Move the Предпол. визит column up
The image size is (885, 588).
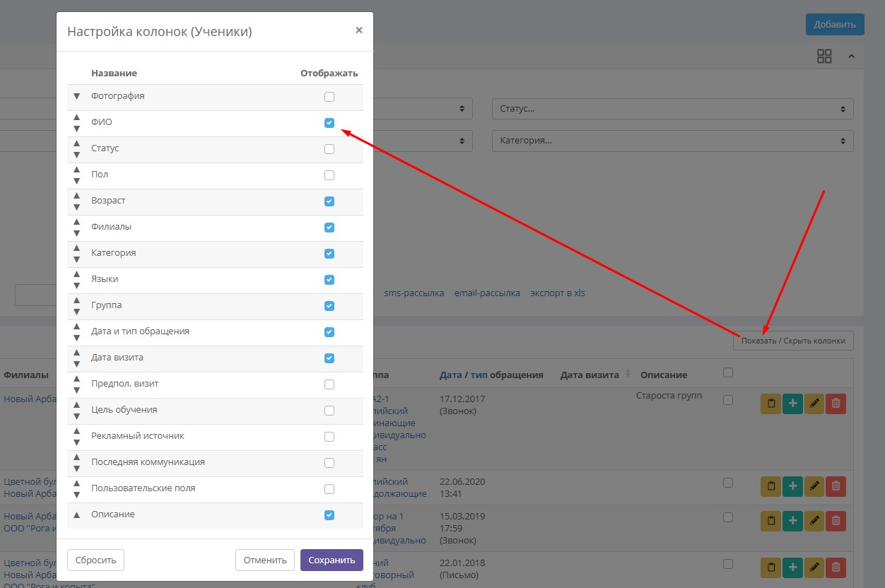[x=77, y=378]
